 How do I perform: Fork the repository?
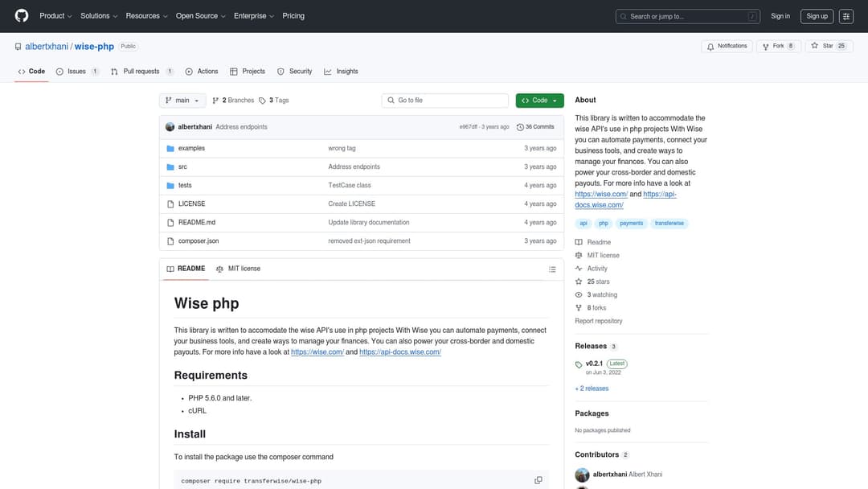click(778, 46)
